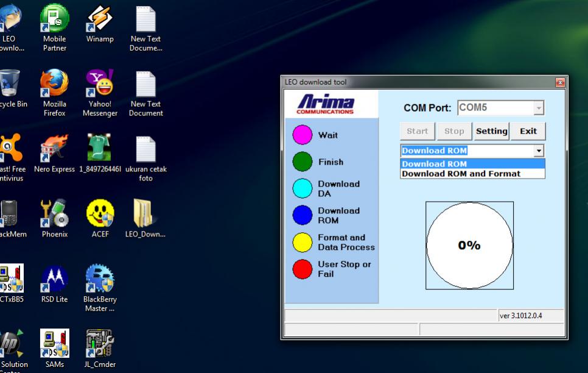588x373 pixels.
Task: Click the Wait legend label
Action: coord(327,135)
